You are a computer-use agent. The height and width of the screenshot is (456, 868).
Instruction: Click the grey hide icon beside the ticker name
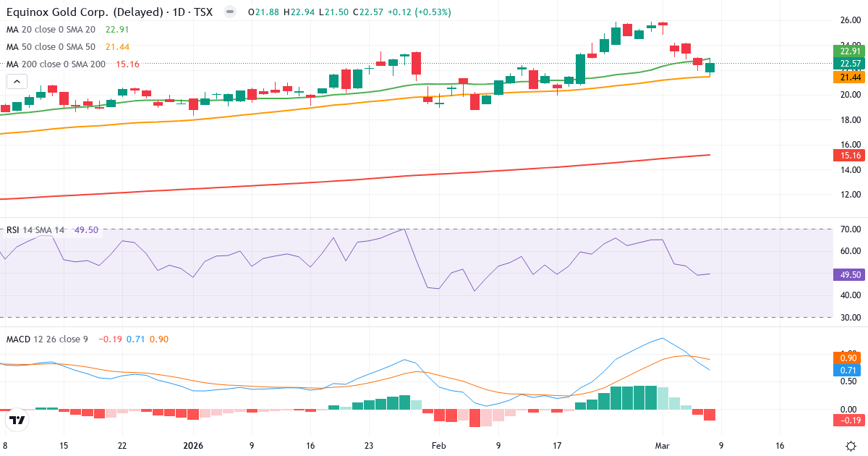[x=229, y=12]
